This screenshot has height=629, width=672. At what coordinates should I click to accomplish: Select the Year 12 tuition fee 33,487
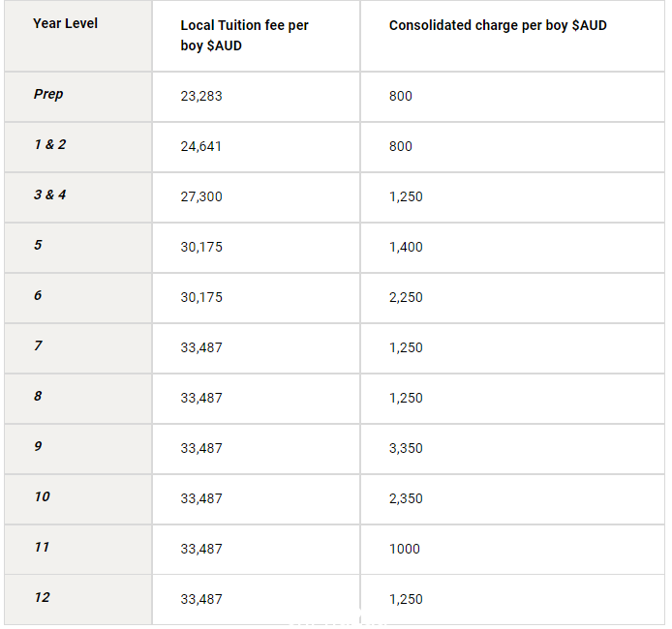(x=201, y=599)
